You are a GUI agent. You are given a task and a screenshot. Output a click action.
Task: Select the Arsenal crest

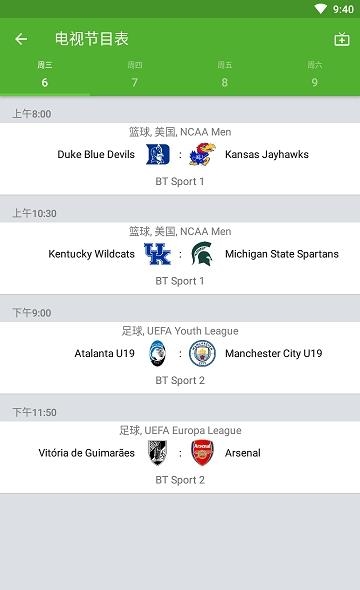pyautogui.click(x=202, y=453)
